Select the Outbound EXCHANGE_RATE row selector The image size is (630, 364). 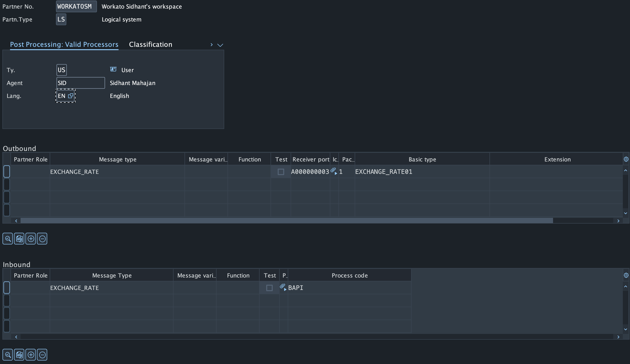click(x=7, y=172)
